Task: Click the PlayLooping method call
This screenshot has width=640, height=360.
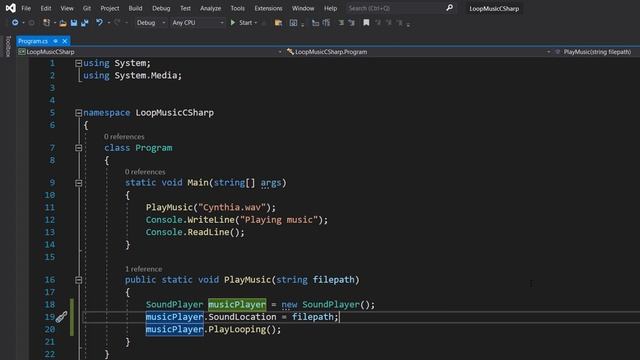Action: coord(237,329)
